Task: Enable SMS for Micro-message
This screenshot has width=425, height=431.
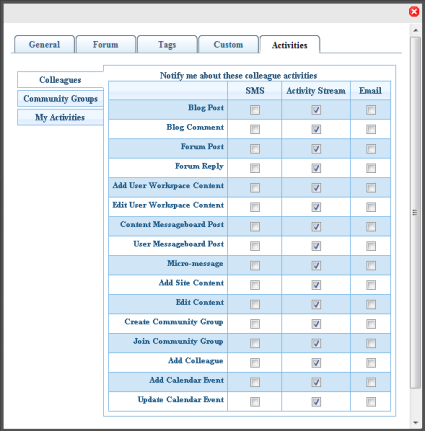Action: tap(255, 266)
